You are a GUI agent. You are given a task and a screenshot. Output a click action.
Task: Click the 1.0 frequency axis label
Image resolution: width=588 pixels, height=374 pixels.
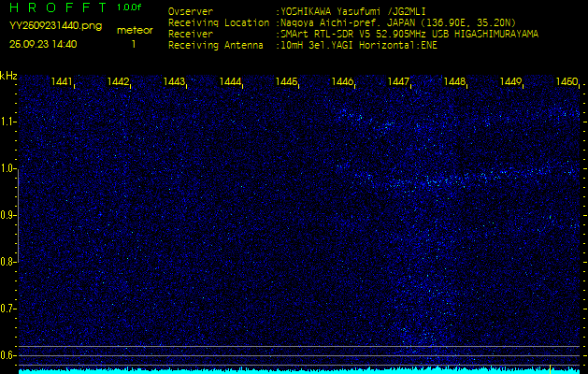tap(8, 168)
